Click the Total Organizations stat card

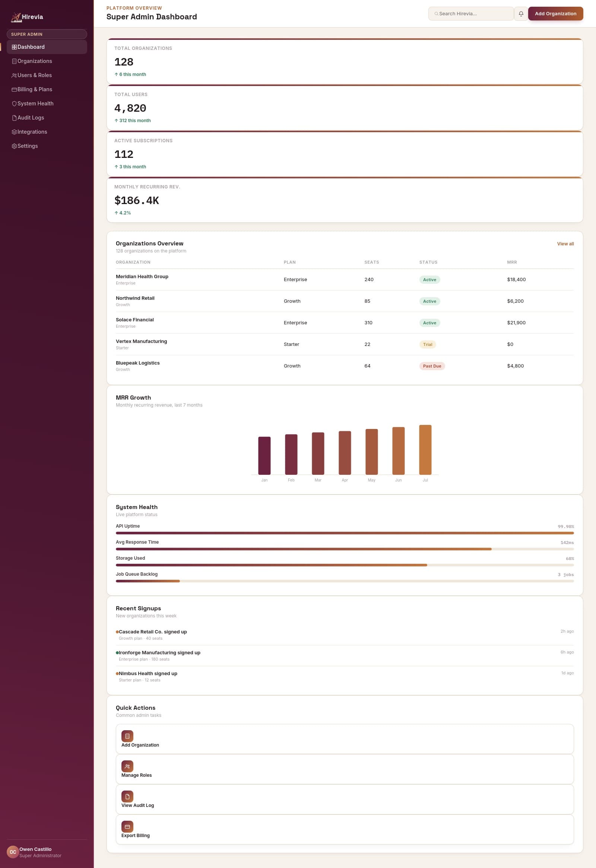[x=345, y=61]
